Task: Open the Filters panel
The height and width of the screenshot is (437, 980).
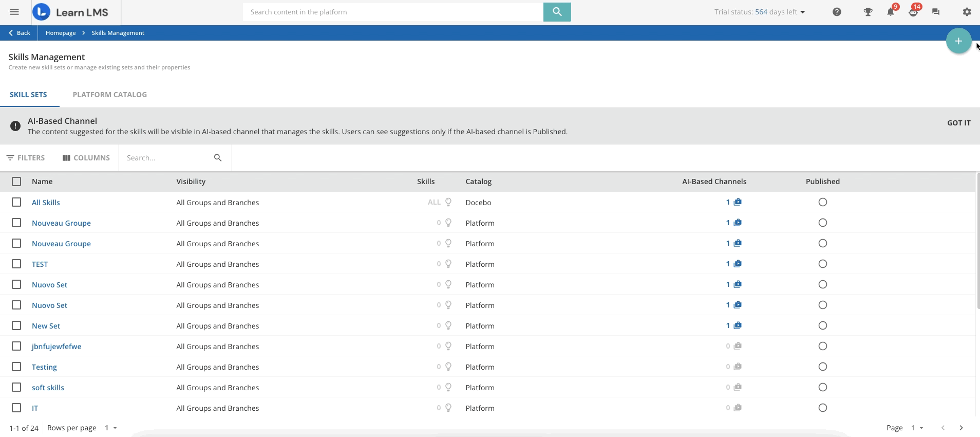Action: (x=26, y=158)
